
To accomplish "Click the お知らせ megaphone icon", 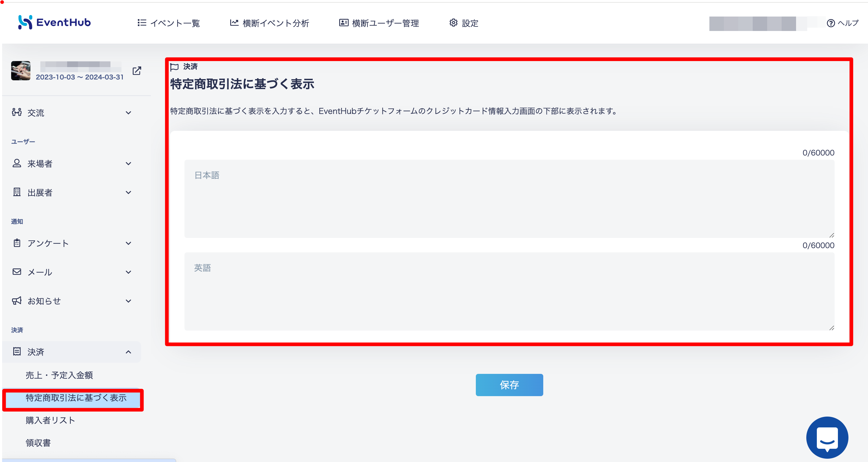I will tap(17, 300).
